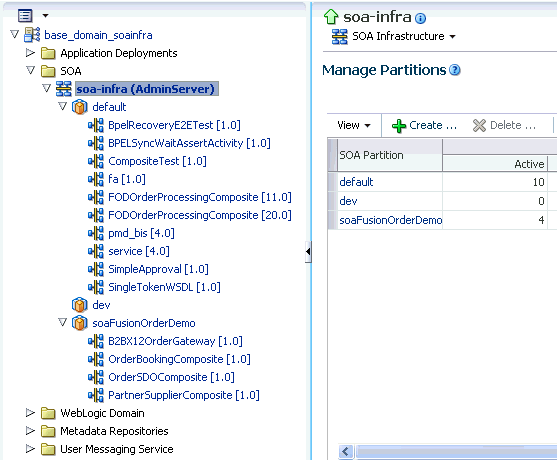This screenshot has height=460, width=557.
Task: Expand the Metadata Repositories folder
Action: point(31,431)
